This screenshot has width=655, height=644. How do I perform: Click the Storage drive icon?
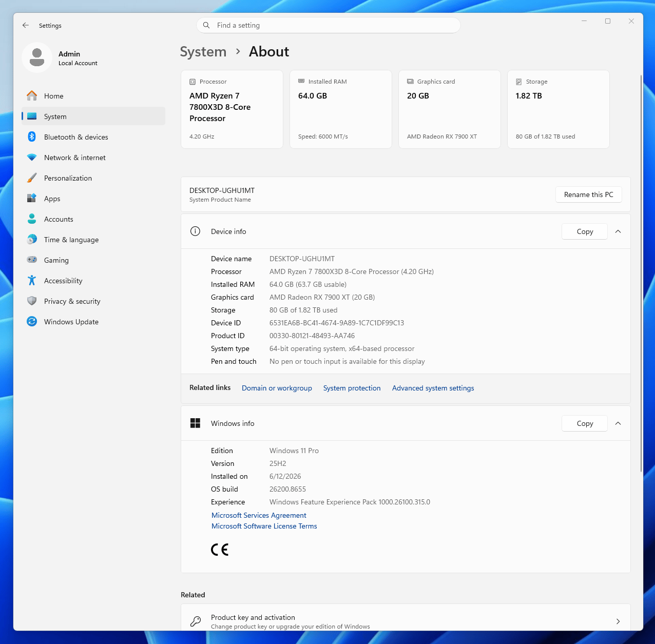(x=519, y=82)
